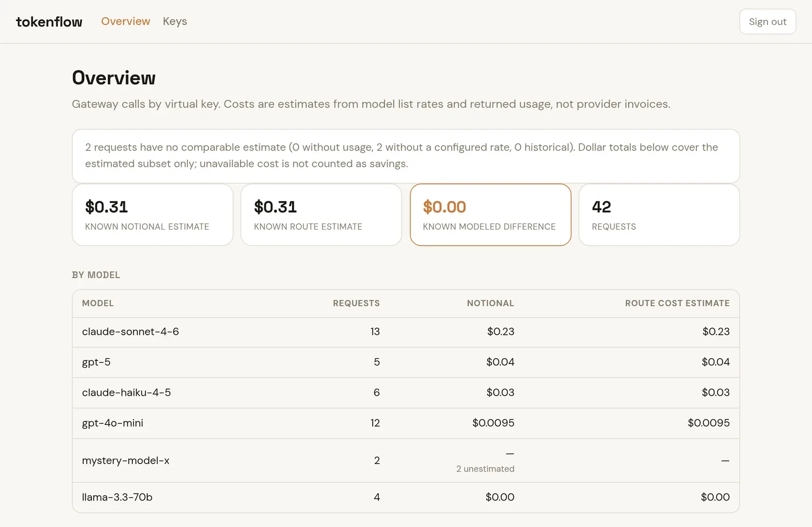Click route cost $0.00 for llama-3.3-70b
This screenshot has width=812, height=527.
[x=715, y=497]
